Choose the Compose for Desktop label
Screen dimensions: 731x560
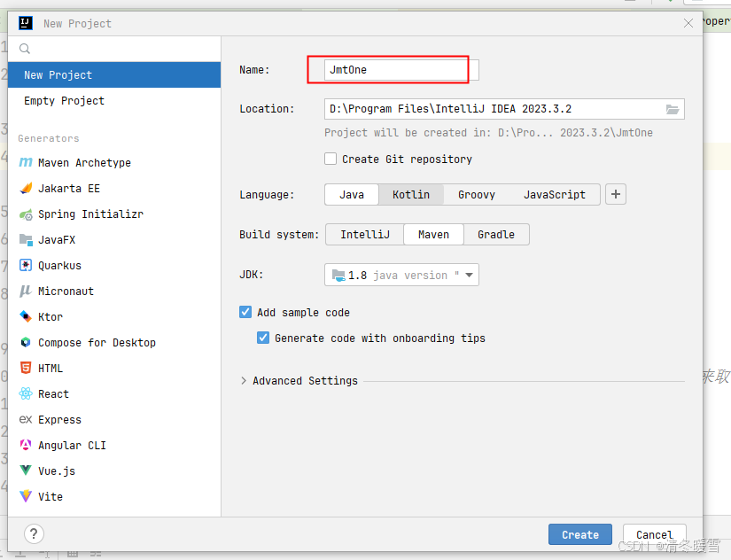[x=97, y=343]
